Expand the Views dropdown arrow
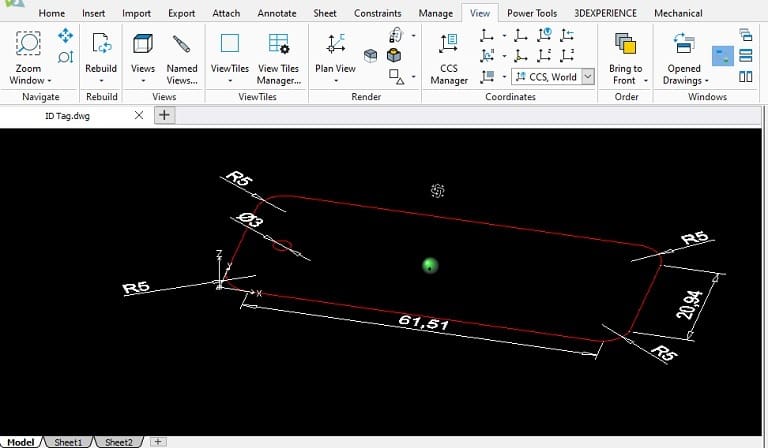The image size is (768, 448). click(x=143, y=81)
